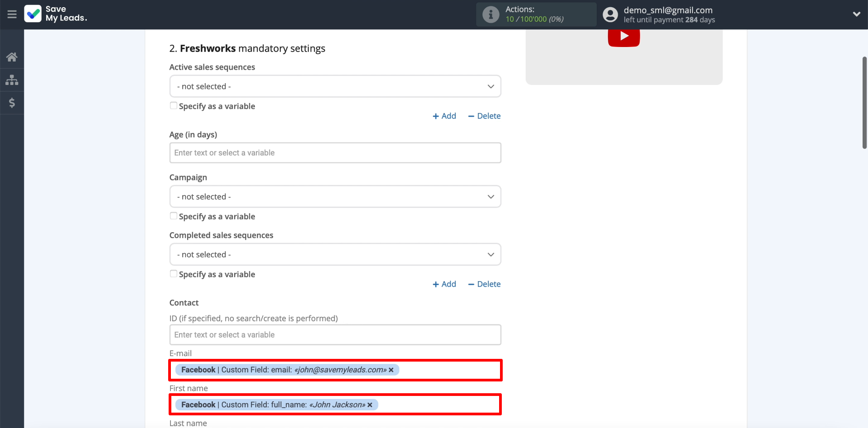Remove the Facebook email variable tag
Viewport: 868px width, 428px height.
click(391, 370)
